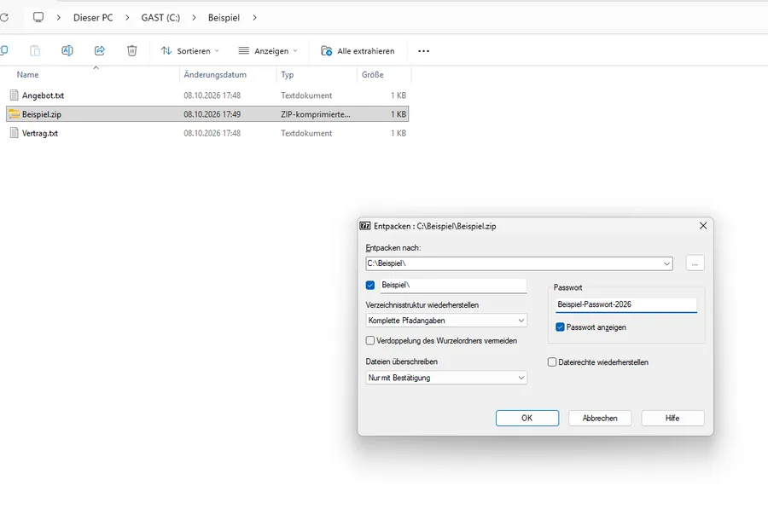This screenshot has width=768, height=532.
Task: Click the computer monitor icon in the breadcrumb
Action: (x=38, y=18)
